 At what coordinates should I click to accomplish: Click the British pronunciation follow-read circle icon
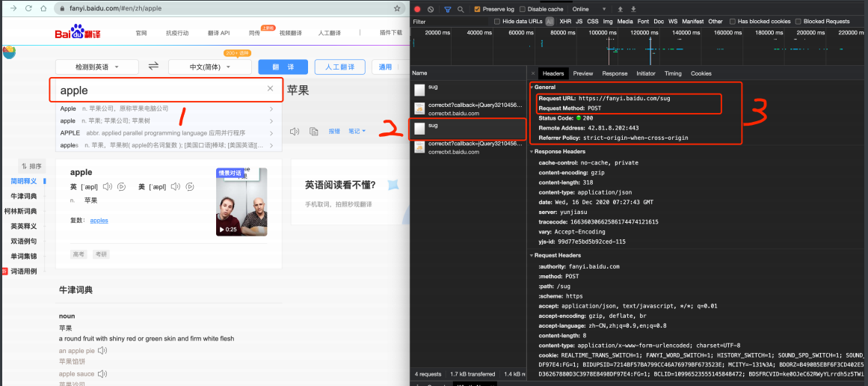(x=122, y=186)
